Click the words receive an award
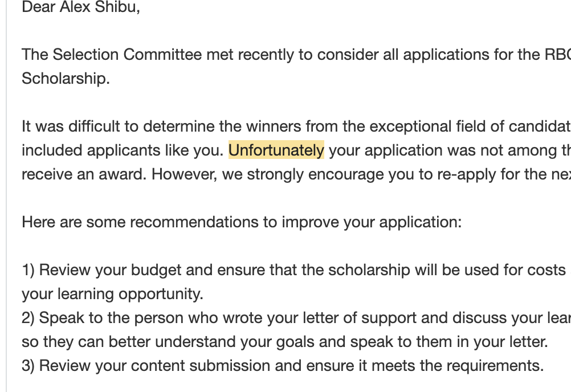The height and width of the screenshot is (392, 571). 83,174
